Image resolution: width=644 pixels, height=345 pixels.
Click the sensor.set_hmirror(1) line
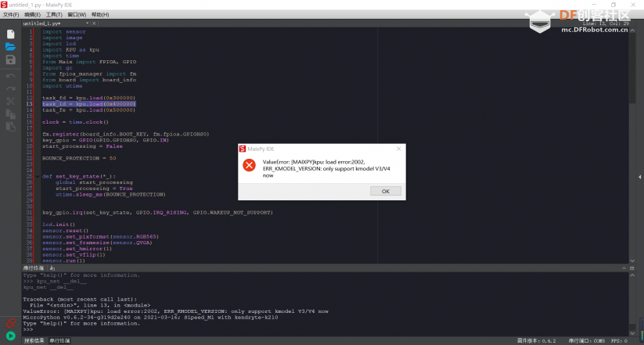[77, 249]
